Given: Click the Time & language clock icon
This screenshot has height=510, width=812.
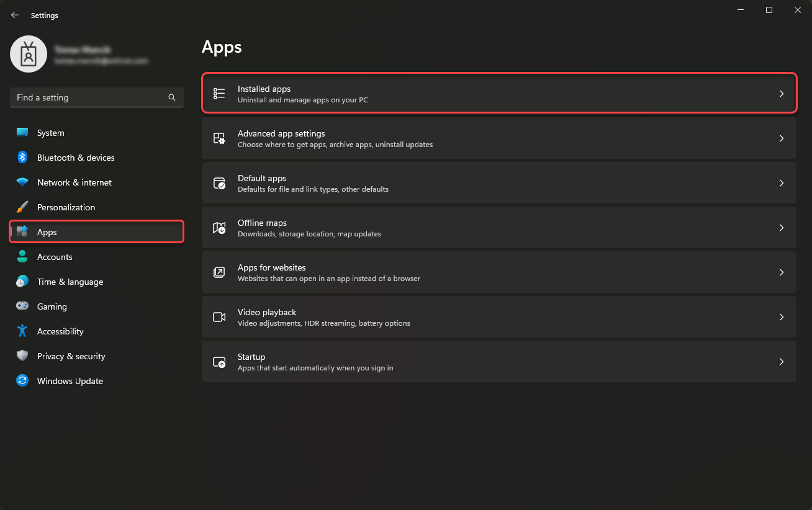Looking at the screenshot, I should pos(22,282).
